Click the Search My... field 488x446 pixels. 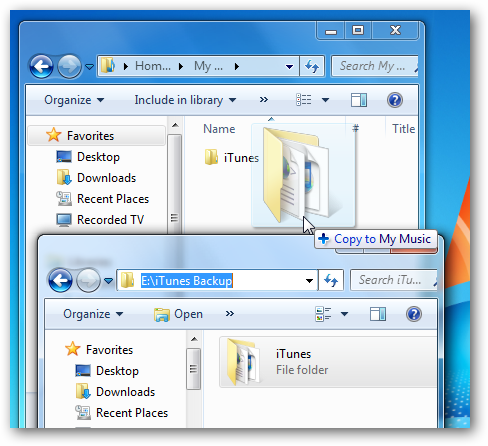tap(375, 66)
